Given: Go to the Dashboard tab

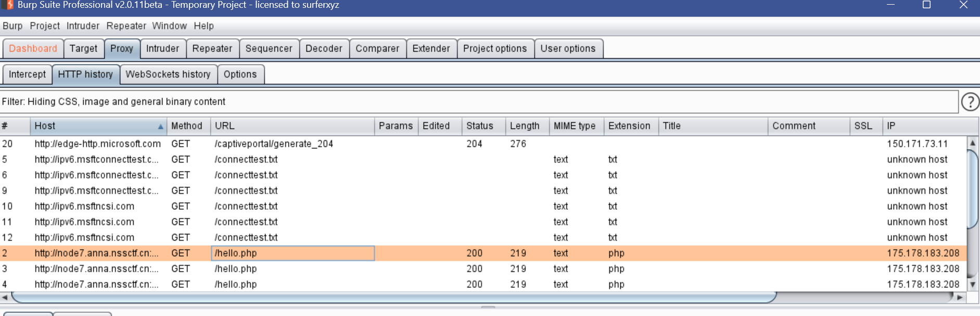Looking at the screenshot, I should (33, 48).
